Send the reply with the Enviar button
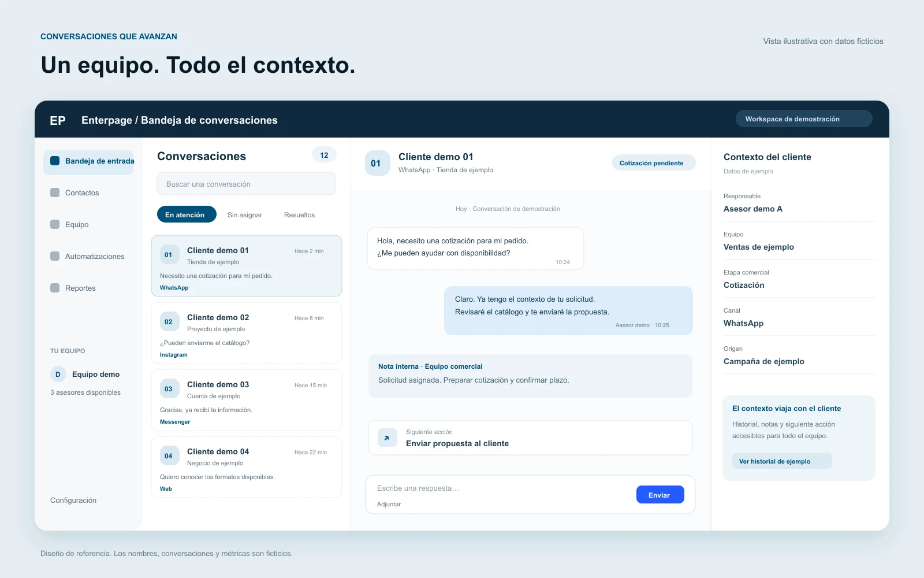Viewport: 924px width, 578px height. click(660, 495)
